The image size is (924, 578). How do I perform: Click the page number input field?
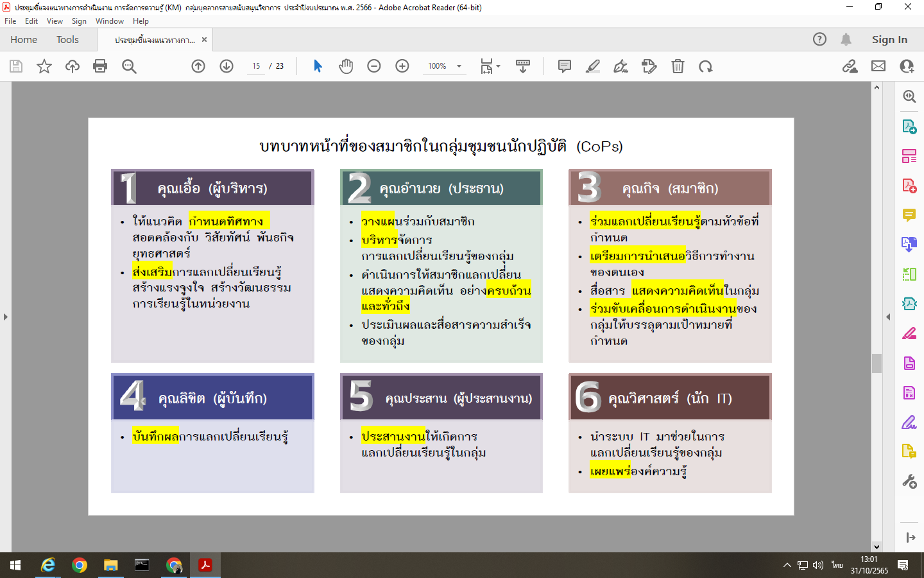pos(256,66)
